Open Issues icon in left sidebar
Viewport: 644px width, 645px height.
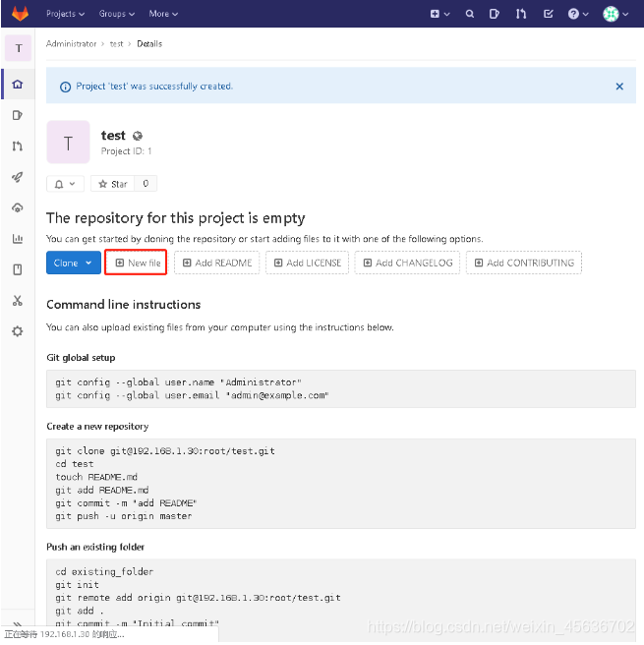18,115
